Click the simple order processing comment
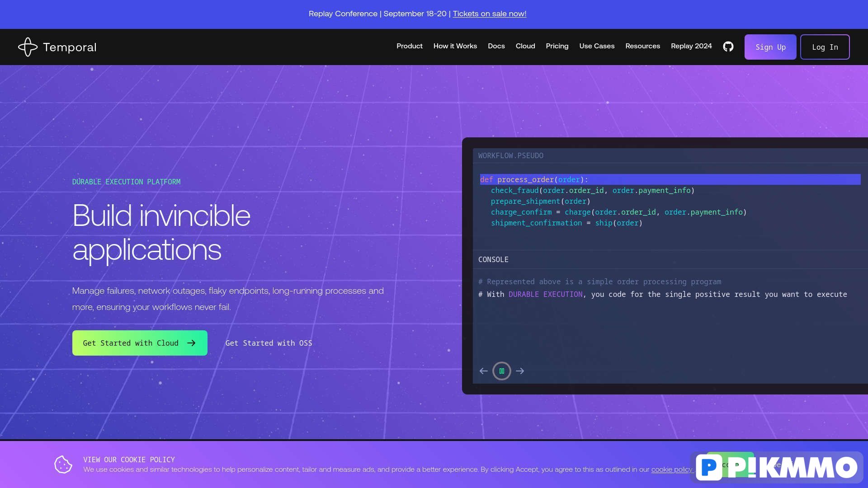Viewport: 868px width, 488px height. (x=599, y=282)
